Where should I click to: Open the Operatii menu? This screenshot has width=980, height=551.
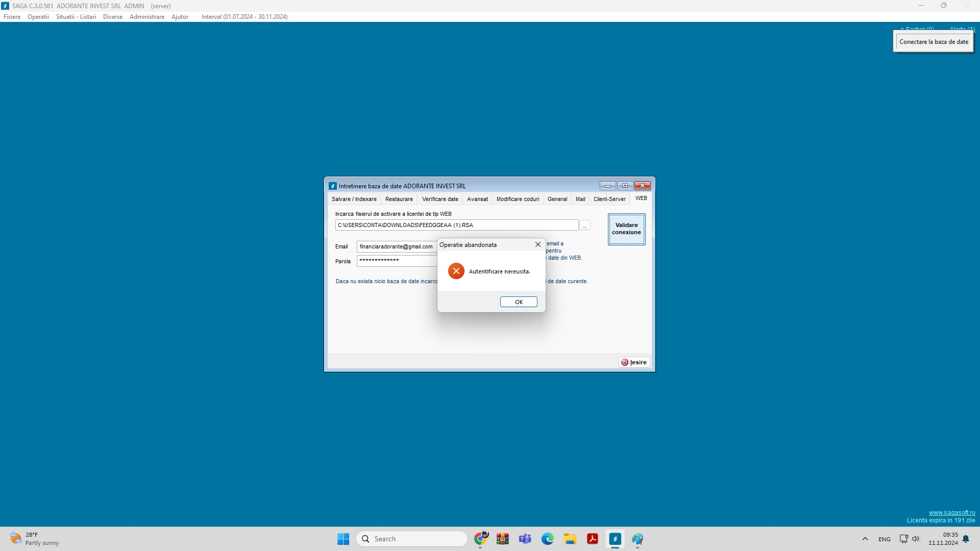pyautogui.click(x=38, y=17)
